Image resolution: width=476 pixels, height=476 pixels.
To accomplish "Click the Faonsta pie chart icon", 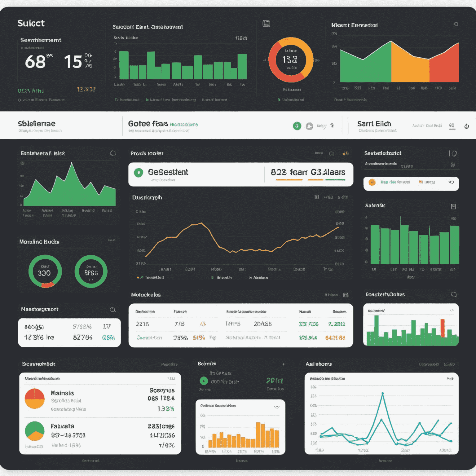I will (34, 431).
